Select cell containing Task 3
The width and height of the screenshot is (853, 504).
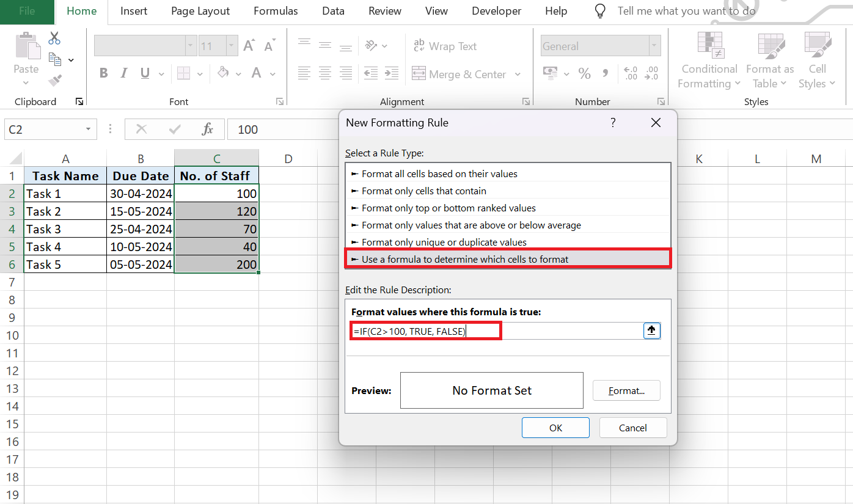click(x=65, y=229)
